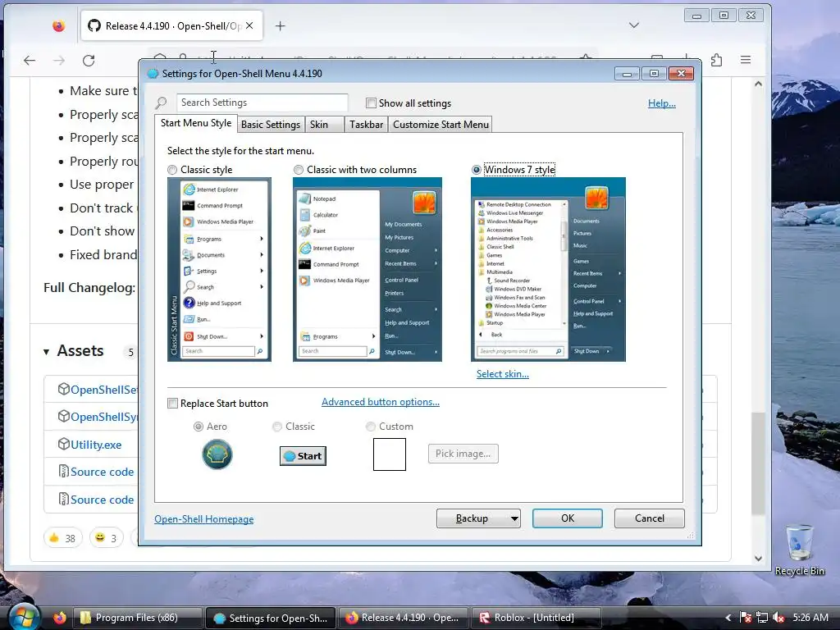Launch Firefox from taskbar quick launch
This screenshot has height=630, width=840.
coord(59,618)
